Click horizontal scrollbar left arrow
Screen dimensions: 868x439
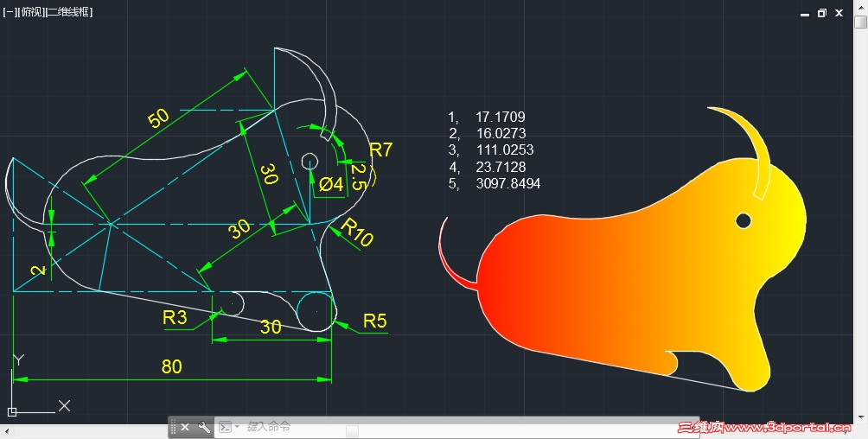[x=6, y=431]
